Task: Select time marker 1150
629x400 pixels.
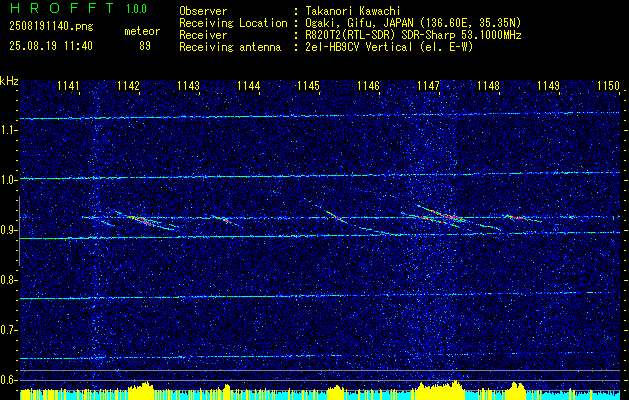Action: (609, 85)
